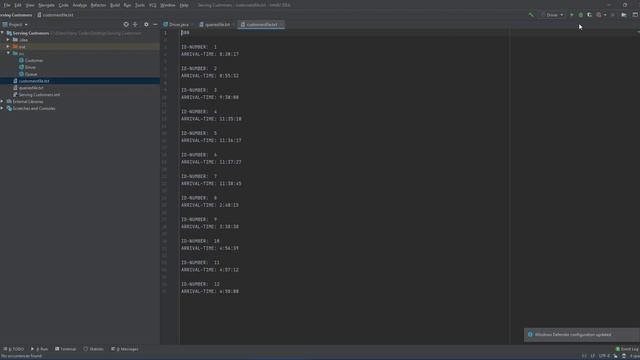This screenshot has height=360, width=640.
Task: Collapse the Serving Customers project root
Action: point(2,33)
